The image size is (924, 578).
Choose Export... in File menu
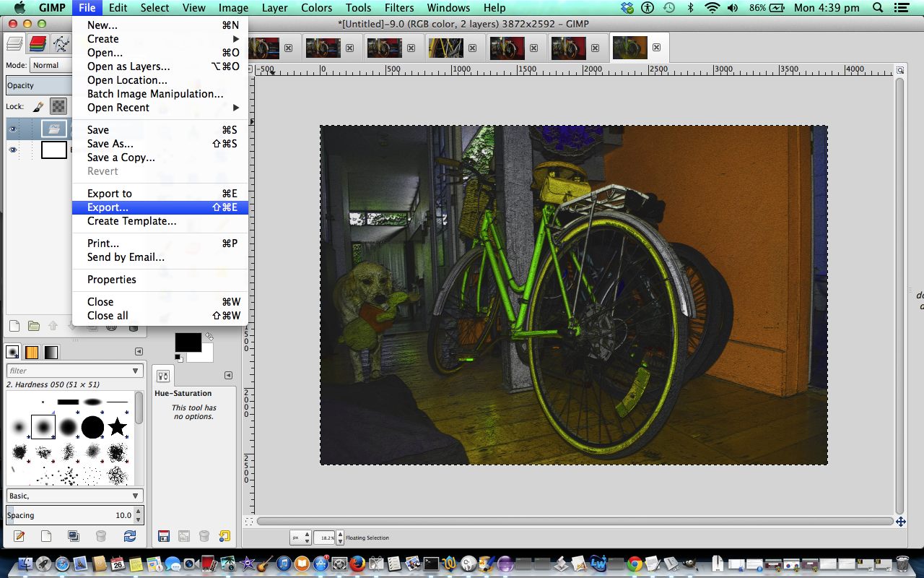click(160, 207)
